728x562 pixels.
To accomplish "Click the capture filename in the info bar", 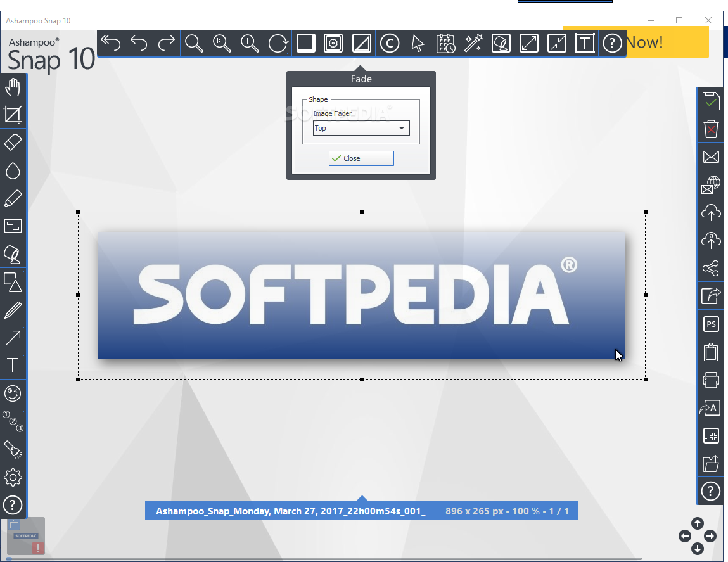I will point(290,511).
